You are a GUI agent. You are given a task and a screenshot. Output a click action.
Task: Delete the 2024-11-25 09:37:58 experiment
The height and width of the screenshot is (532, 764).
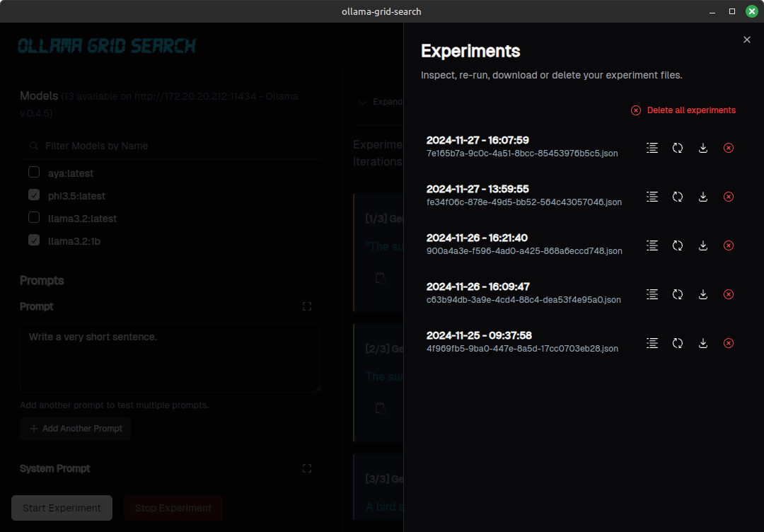coord(729,343)
